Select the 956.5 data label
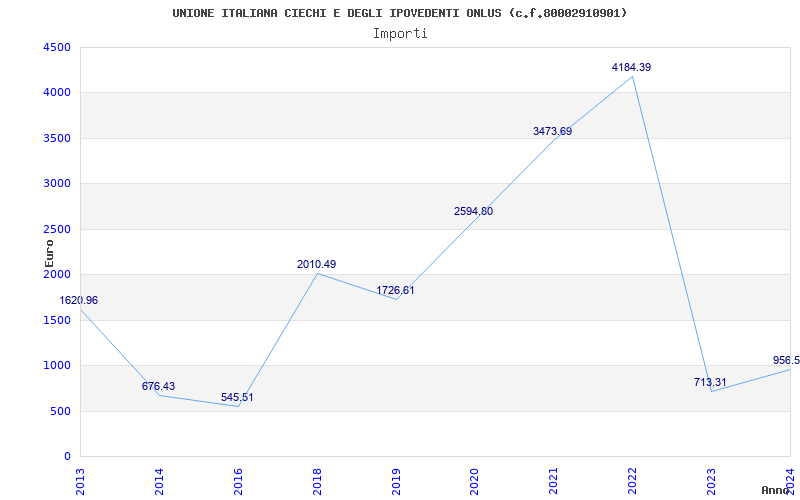This screenshot has height=500, width=800. pyautogui.click(x=786, y=360)
